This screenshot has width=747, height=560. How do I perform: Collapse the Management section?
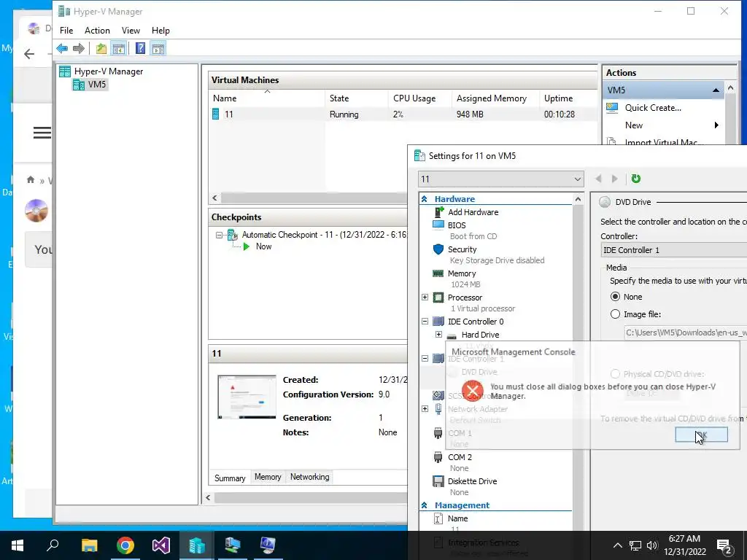click(x=424, y=505)
